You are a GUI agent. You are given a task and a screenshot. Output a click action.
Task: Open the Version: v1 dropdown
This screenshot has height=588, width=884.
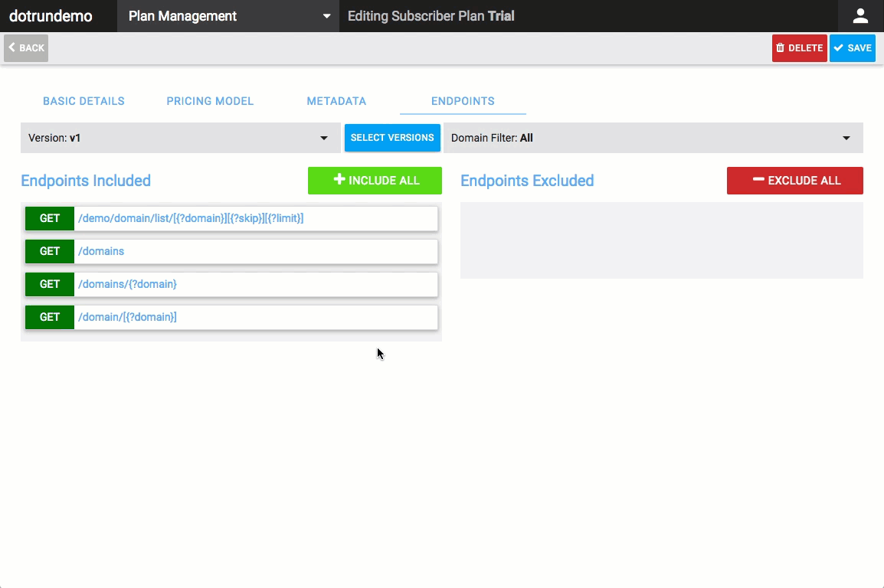pyautogui.click(x=181, y=138)
